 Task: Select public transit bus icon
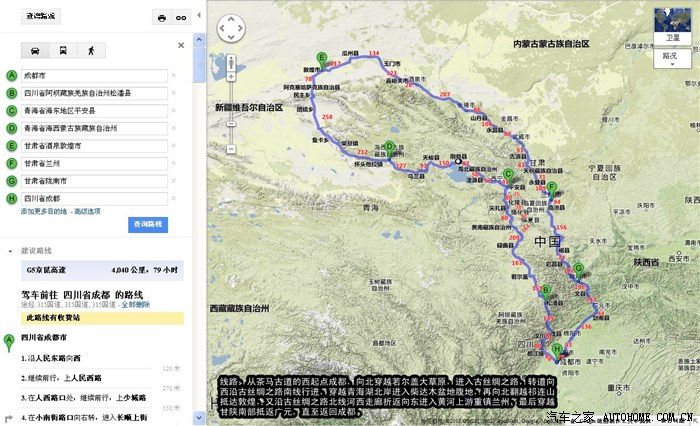coord(63,50)
